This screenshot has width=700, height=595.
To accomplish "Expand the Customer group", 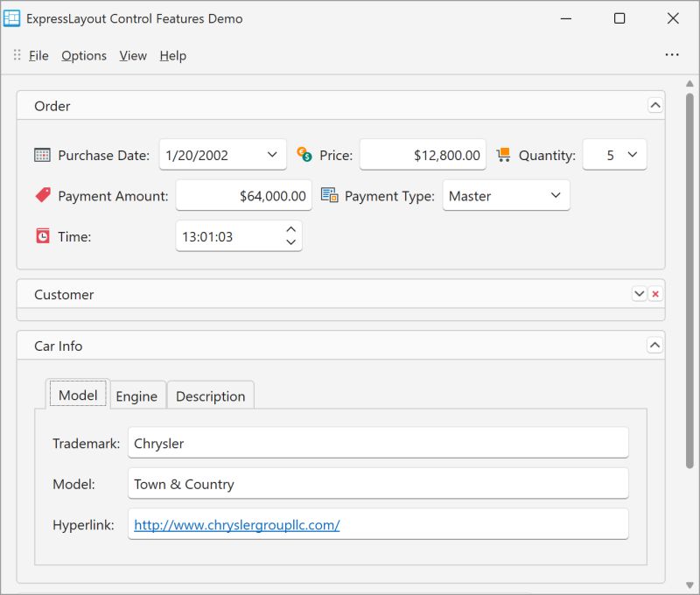I will (640, 294).
